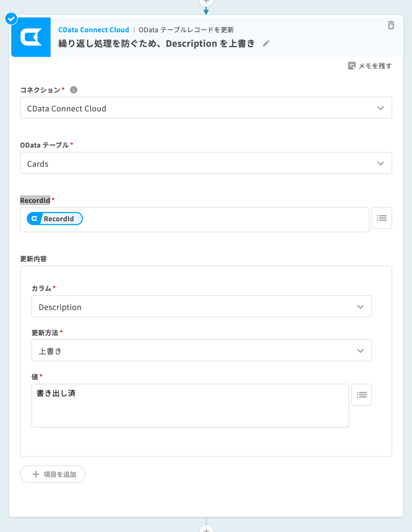This screenshot has height=532, width=412.
Task: Click the CData Connect Cloud link
Action: point(94,30)
